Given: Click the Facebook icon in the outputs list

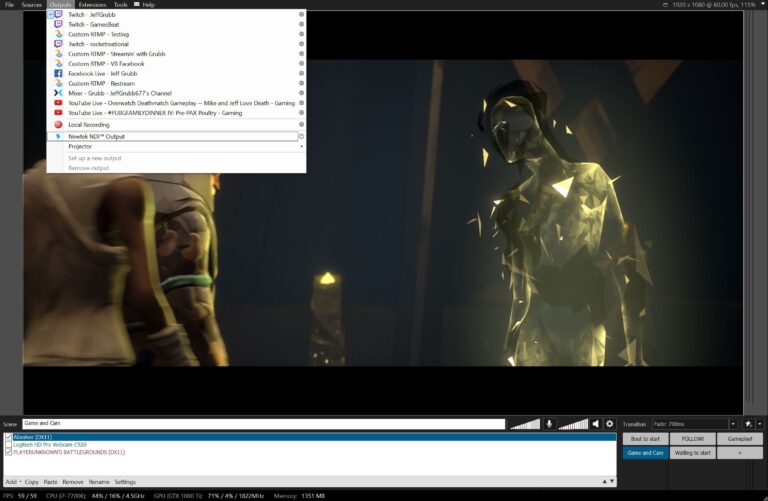Looking at the screenshot, I should [x=58, y=73].
